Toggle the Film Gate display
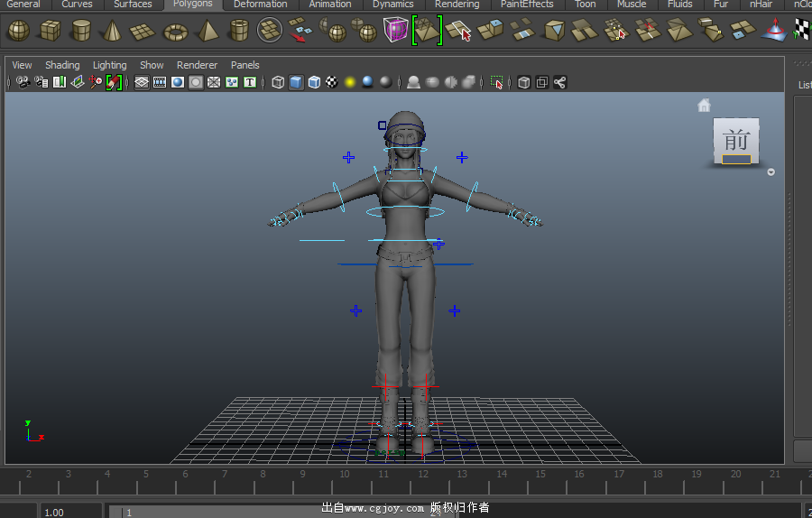 [x=160, y=82]
